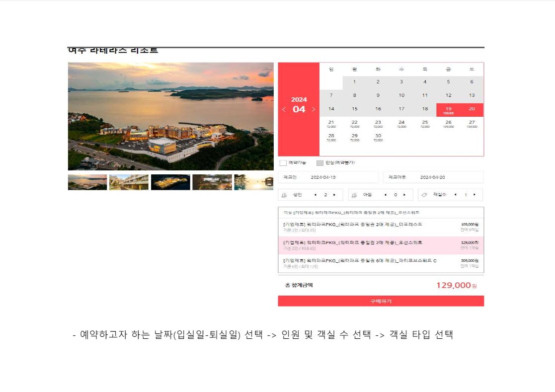Open the 체크아웃 date field
The width and height of the screenshot is (555, 392).
click(433, 177)
